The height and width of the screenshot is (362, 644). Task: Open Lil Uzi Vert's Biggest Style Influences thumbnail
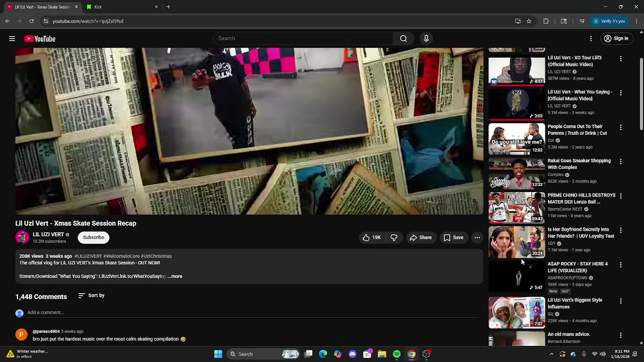coord(517,313)
